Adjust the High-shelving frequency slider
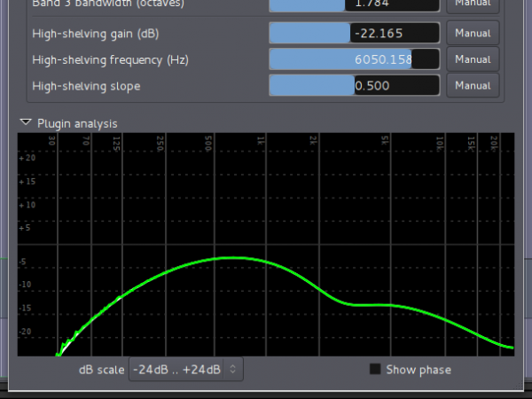 pyautogui.click(x=355, y=59)
